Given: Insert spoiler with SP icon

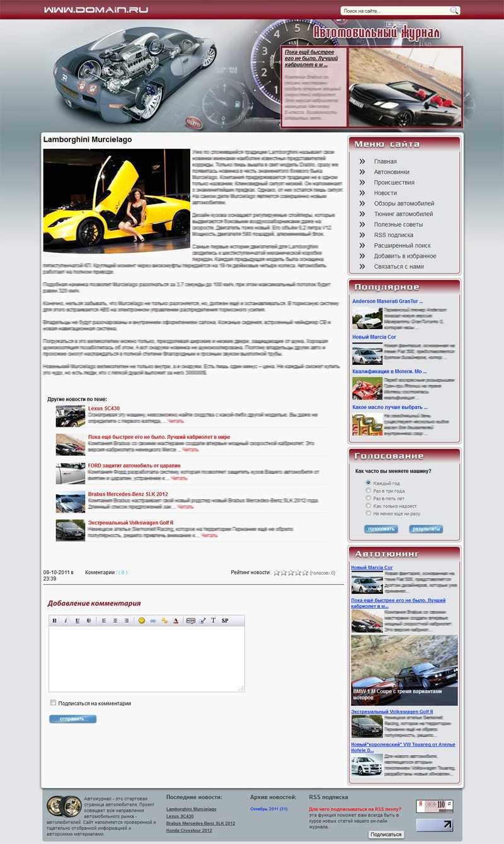Looking at the screenshot, I should click(225, 621).
